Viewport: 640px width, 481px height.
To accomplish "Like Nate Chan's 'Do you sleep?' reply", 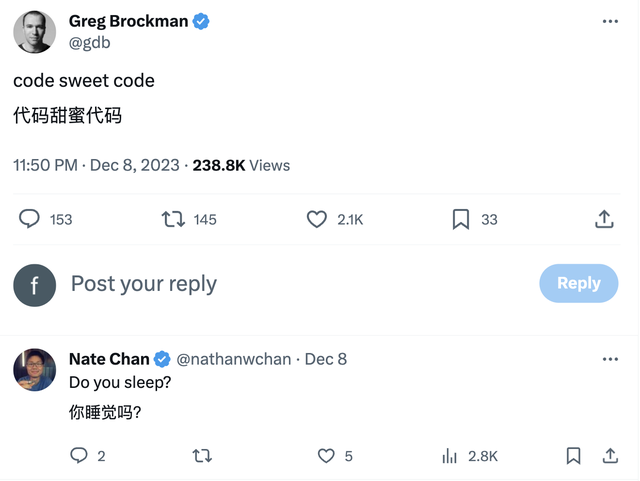I will [326, 456].
